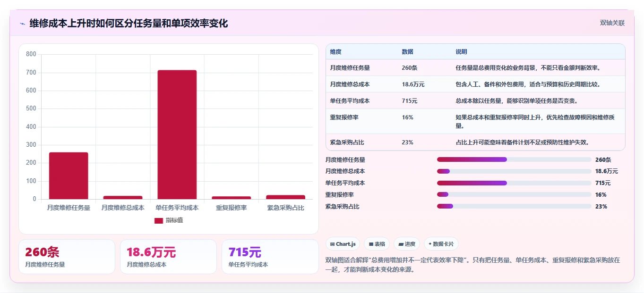The width and height of the screenshot is (644, 293).
Task: Click the 23% value beside the progress bar
Action: click(601, 207)
